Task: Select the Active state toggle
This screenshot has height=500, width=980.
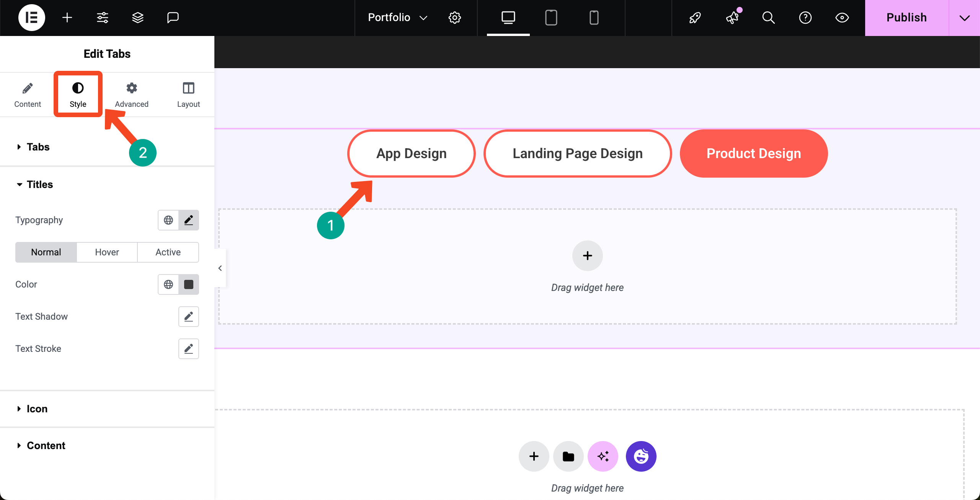Action: 168,252
